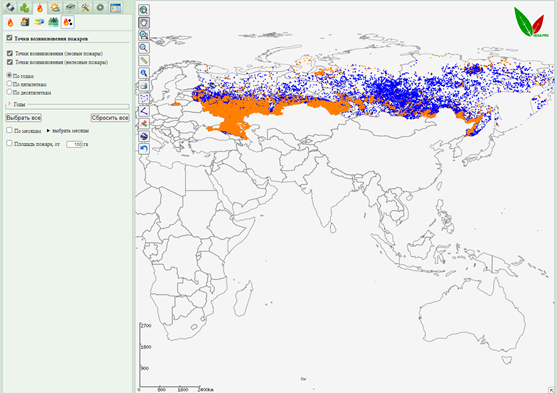Open the satellite tab
Image resolution: width=557 pixels, height=394 pixels.
10,7
